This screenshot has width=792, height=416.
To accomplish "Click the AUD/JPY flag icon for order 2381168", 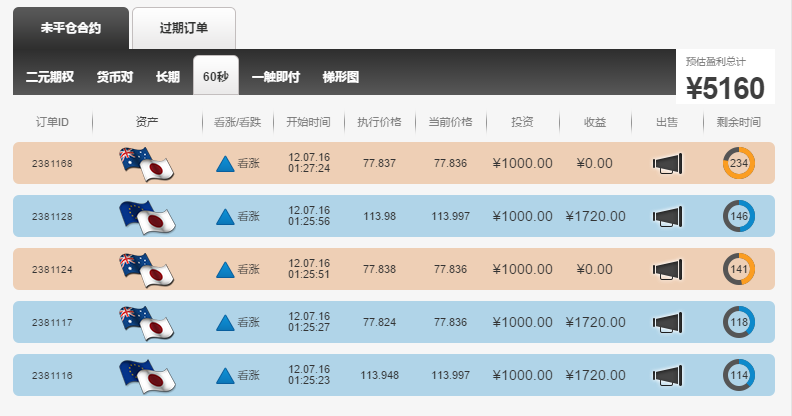I will 146,164.
